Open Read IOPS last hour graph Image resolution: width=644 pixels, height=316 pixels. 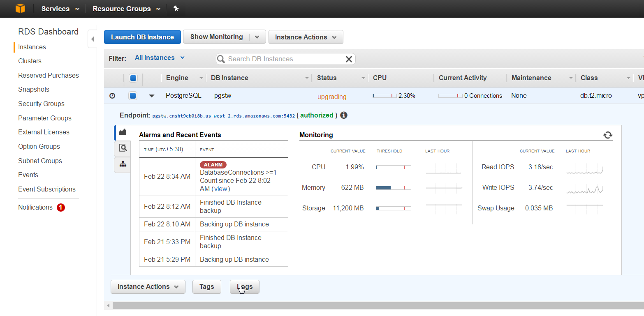pyautogui.click(x=584, y=168)
